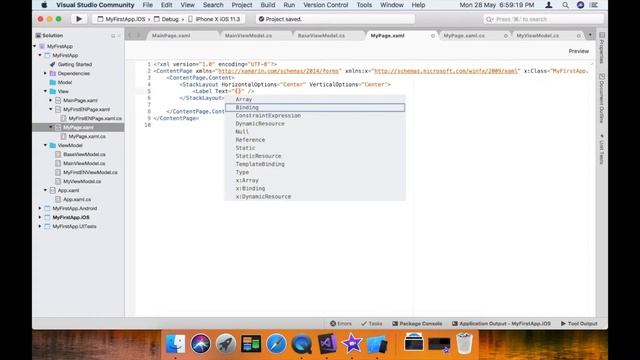Open the user account menu bar icon

[549, 5]
